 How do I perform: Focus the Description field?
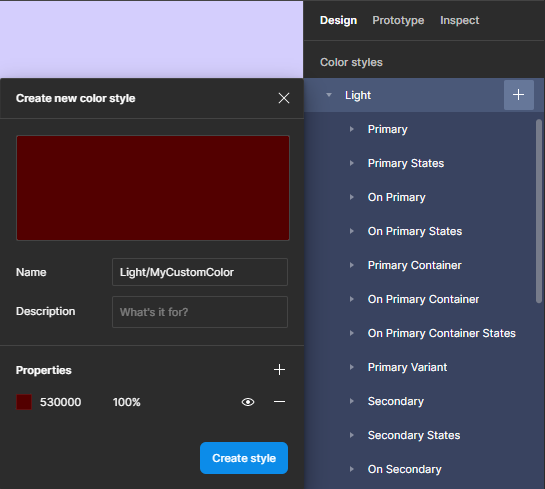[x=200, y=312]
